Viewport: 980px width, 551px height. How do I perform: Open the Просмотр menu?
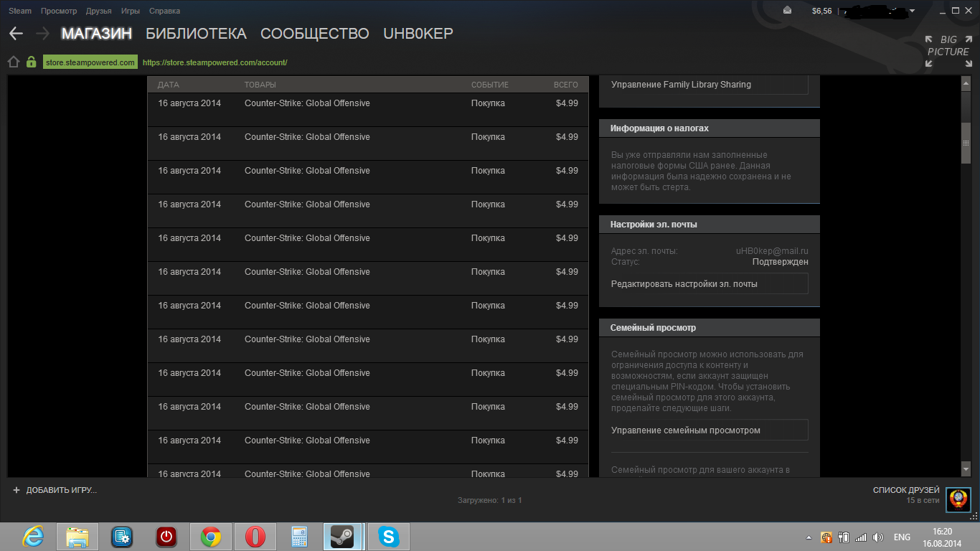pyautogui.click(x=59, y=11)
